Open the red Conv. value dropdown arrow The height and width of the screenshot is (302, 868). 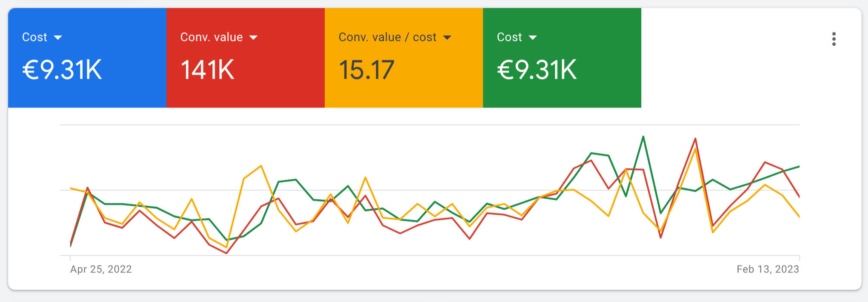253,38
